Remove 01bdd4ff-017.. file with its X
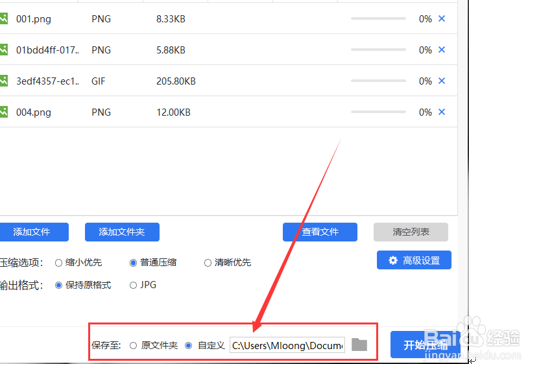 point(442,49)
